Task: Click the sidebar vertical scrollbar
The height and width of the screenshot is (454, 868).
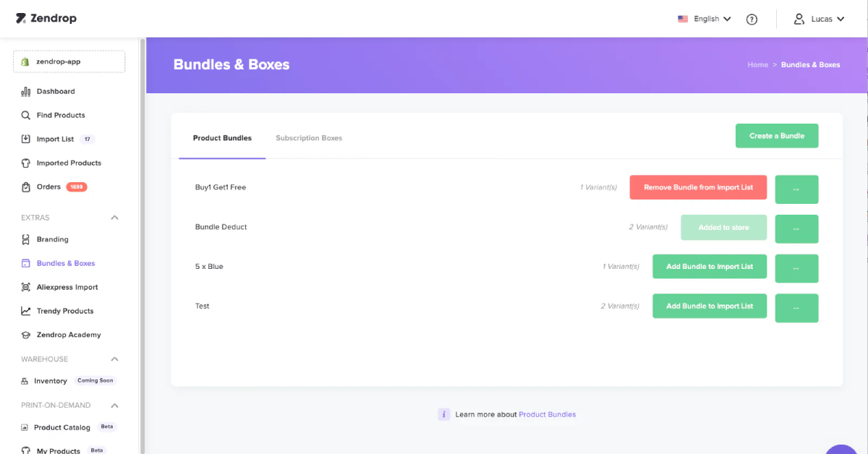Action: [x=142, y=246]
